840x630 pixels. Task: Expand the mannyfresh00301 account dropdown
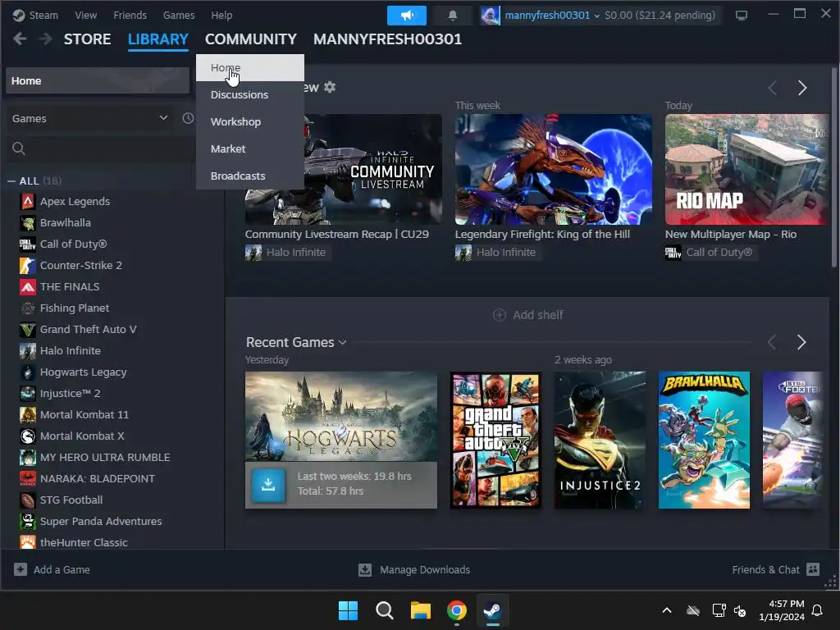597,16
